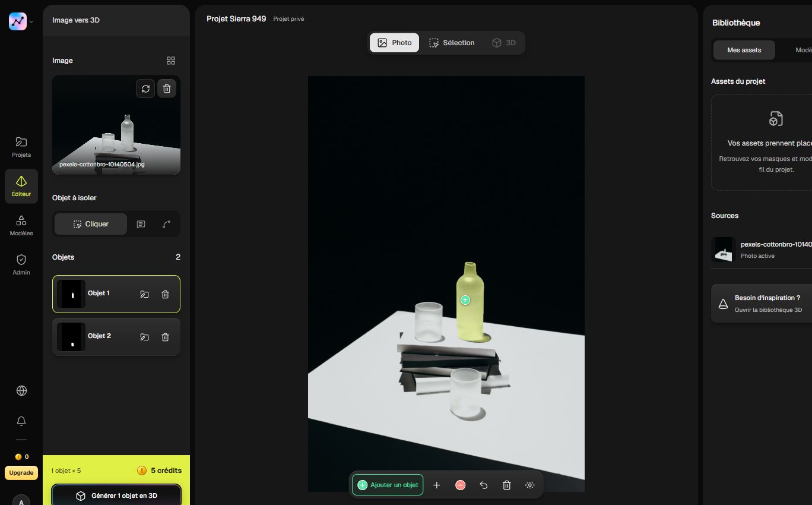Select the Mes assets tab

click(744, 50)
